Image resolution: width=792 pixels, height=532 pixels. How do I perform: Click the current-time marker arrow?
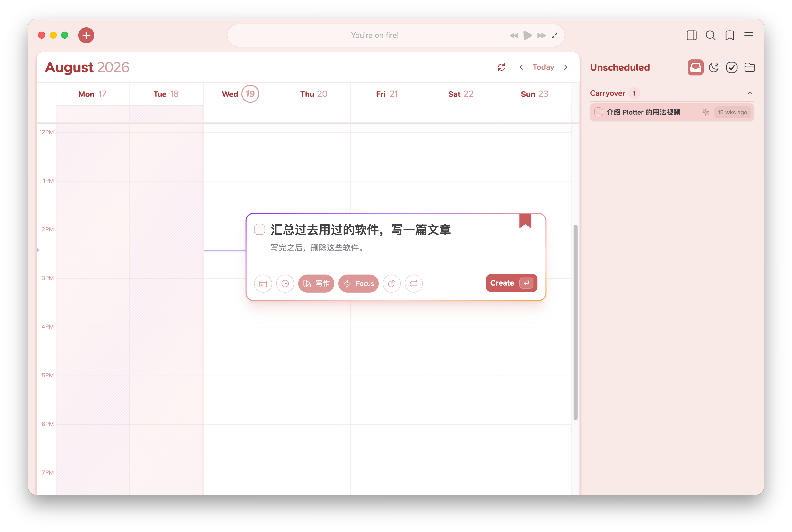coord(38,250)
